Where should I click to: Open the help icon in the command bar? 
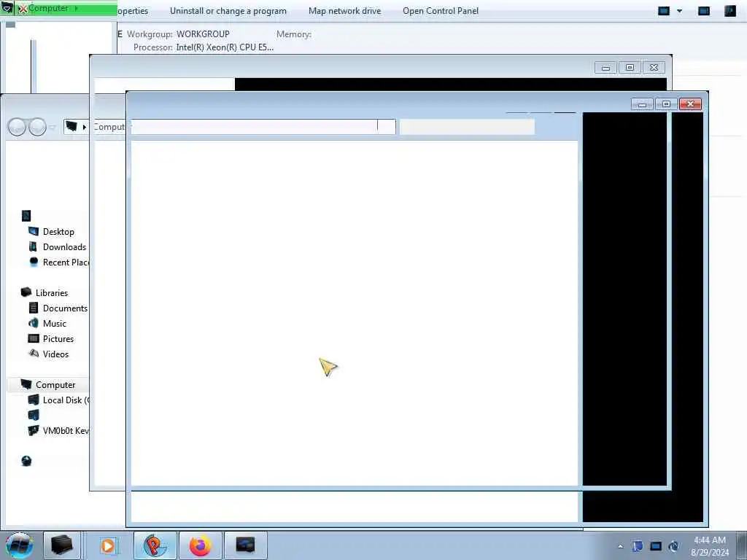coord(729,11)
